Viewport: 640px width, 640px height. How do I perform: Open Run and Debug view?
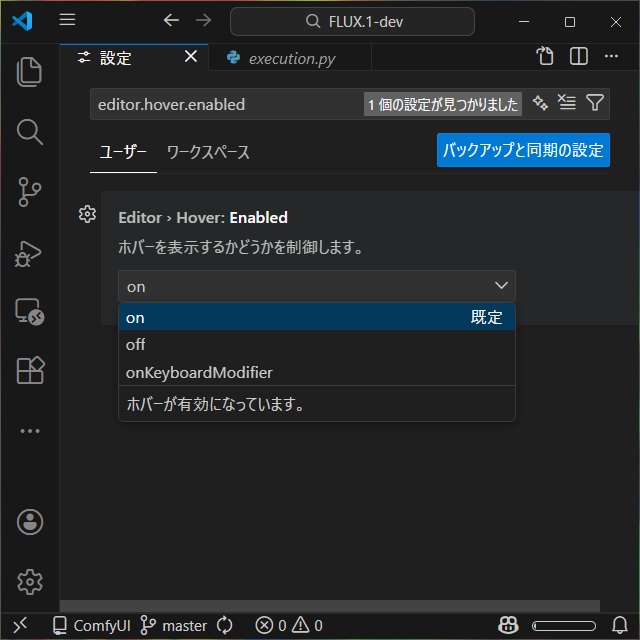click(x=30, y=252)
